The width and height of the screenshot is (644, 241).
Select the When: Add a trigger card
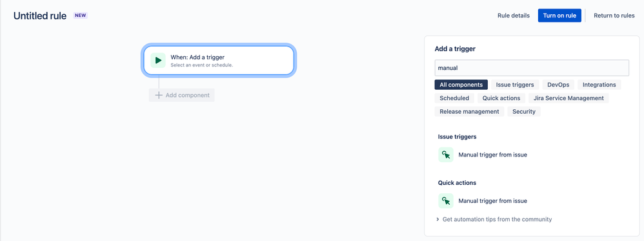click(x=219, y=61)
